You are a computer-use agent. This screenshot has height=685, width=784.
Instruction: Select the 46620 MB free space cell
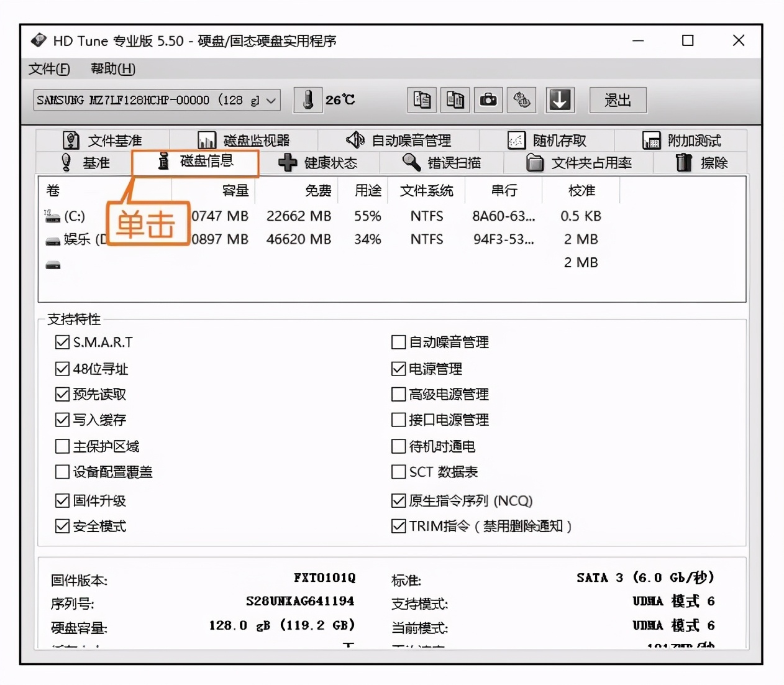click(x=299, y=239)
